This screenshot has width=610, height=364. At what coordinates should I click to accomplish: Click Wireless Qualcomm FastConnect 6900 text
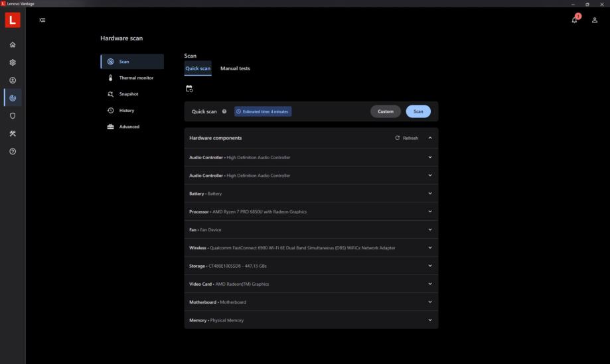[x=292, y=248]
